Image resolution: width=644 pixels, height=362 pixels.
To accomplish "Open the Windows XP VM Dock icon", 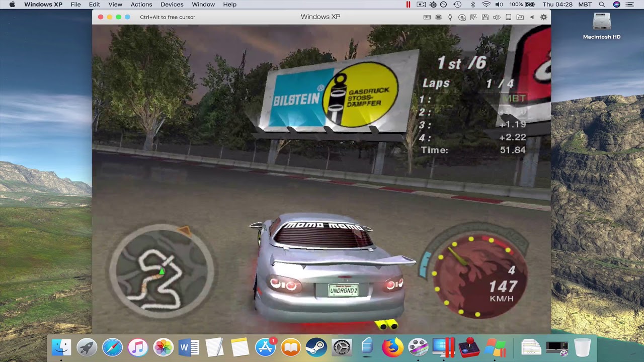I will coord(496,347).
